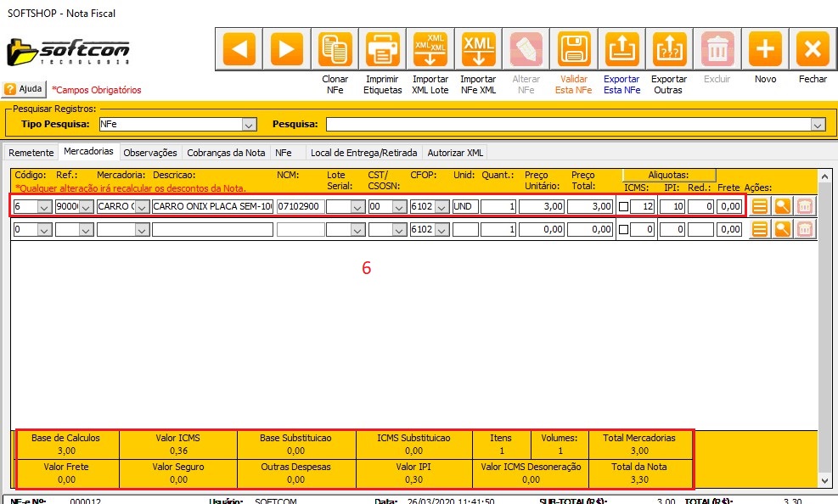Create new record with Novo plus icon
This screenshot has height=504, width=838.
[765, 49]
